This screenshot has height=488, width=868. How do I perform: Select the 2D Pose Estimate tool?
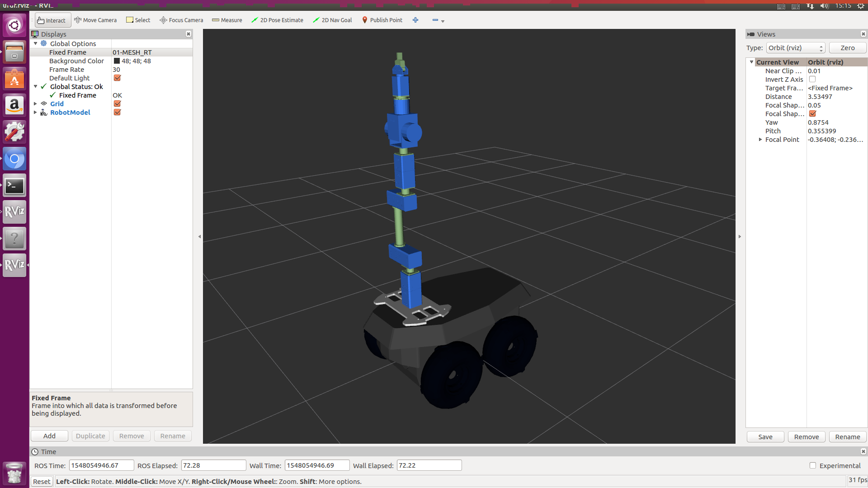coord(277,20)
